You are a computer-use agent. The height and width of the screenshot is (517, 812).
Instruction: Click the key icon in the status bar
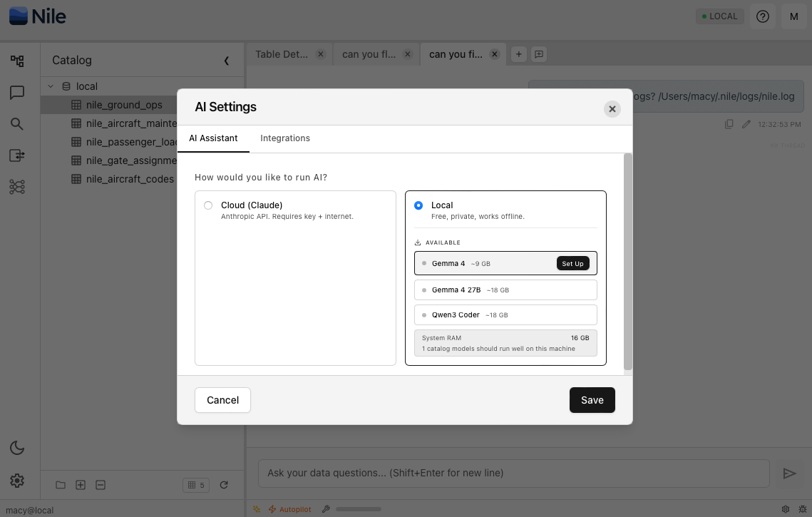[x=325, y=508]
